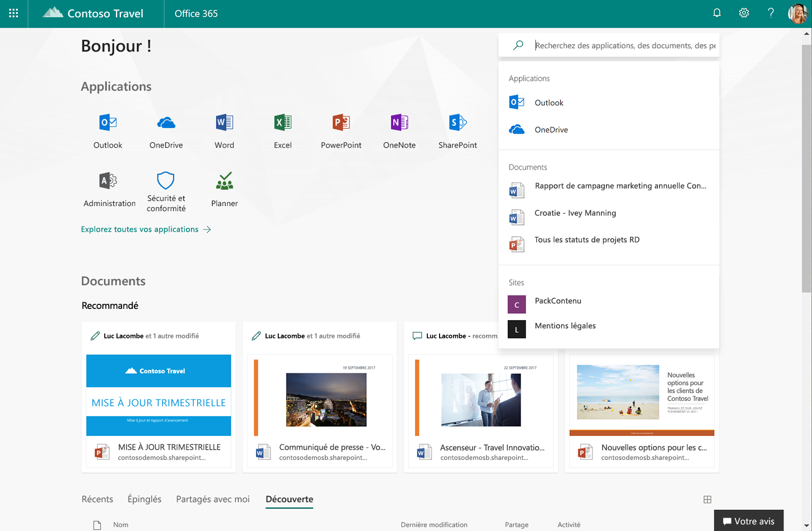Viewport: 812px width, 531px height.
Task: Click the search magnifier icon
Action: coord(519,45)
